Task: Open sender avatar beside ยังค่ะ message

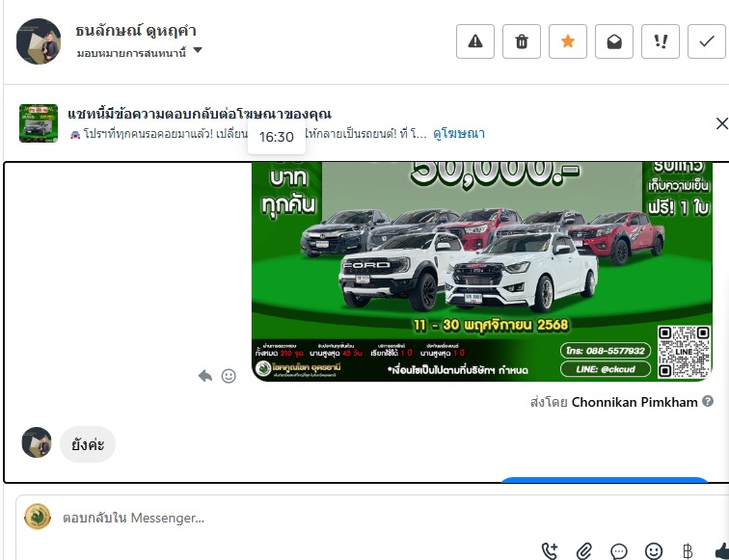Action: point(37,442)
